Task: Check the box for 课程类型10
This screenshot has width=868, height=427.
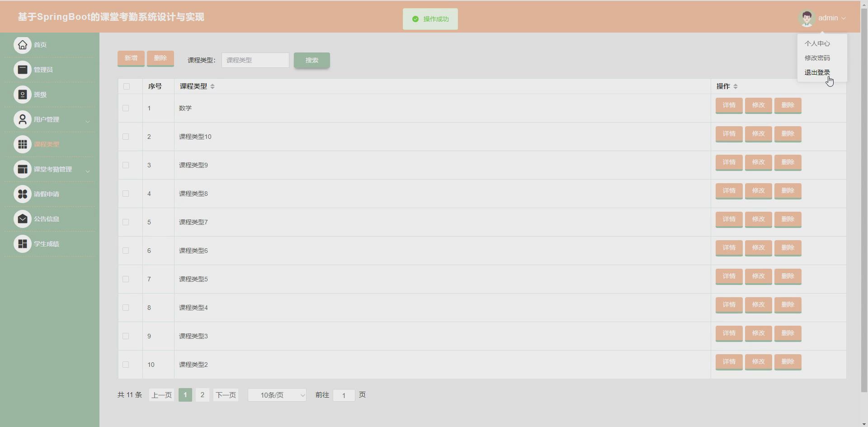Action: pyautogui.click(x=126, y=137)
